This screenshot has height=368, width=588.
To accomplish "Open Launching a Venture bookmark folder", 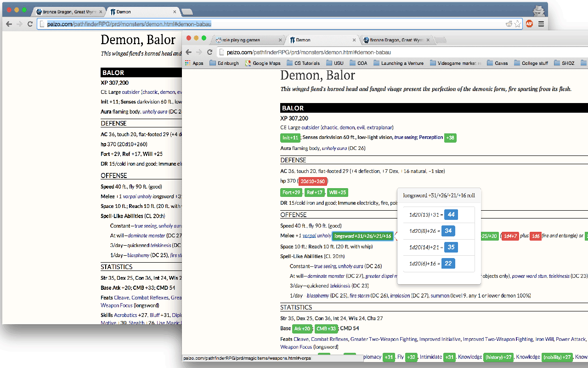I will (x=399, y=63).
